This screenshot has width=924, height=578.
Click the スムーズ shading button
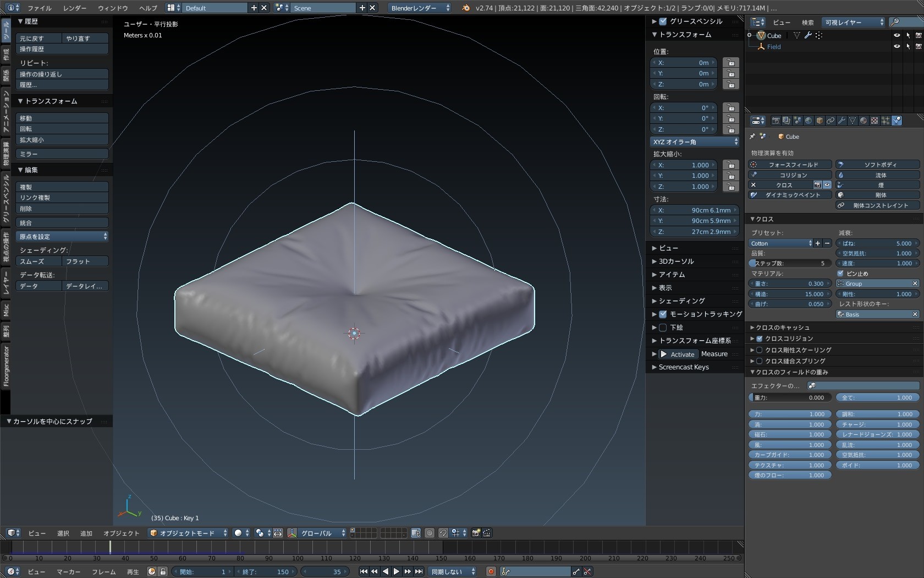click(38, 261)
